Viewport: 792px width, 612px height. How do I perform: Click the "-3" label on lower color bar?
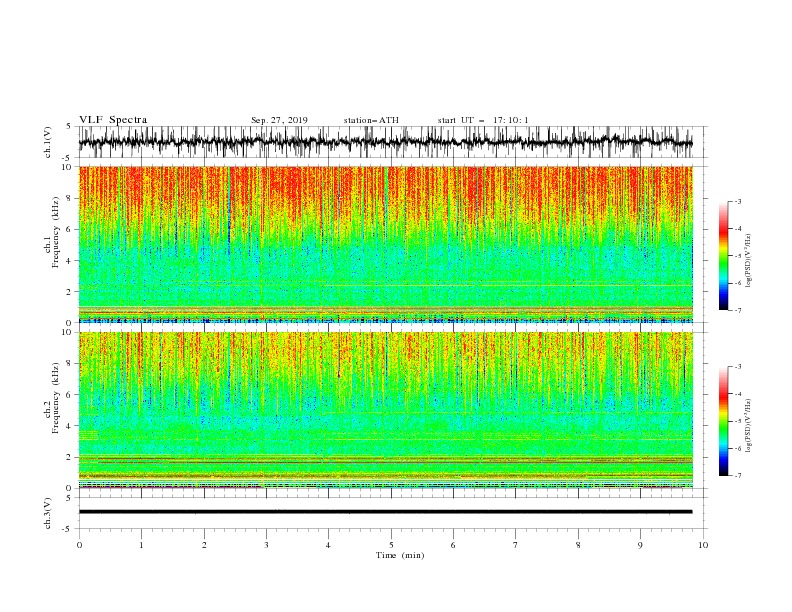(738, 367)
